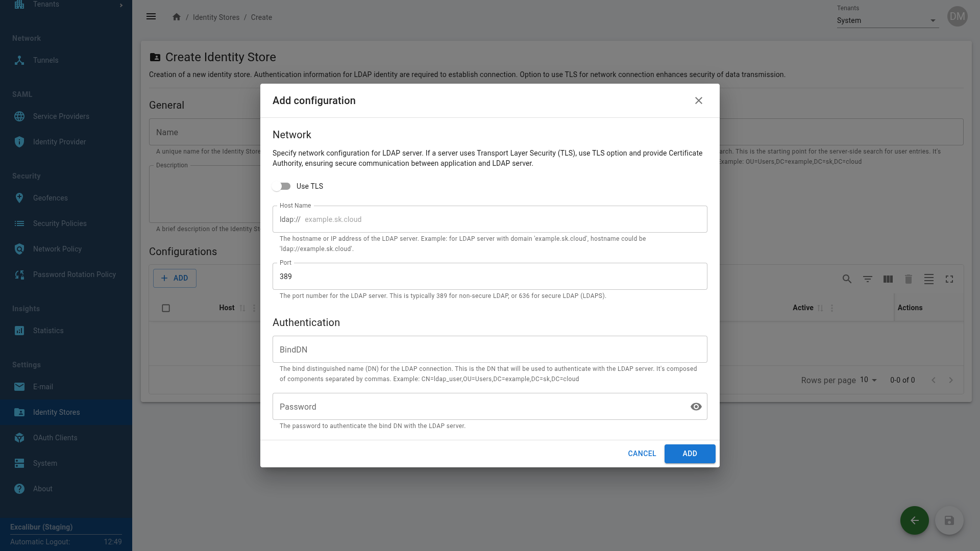The width and height of the screenshot is (980, 551).
Task: Click the blue ADD dialog button
Action: (x=690, y=454)
